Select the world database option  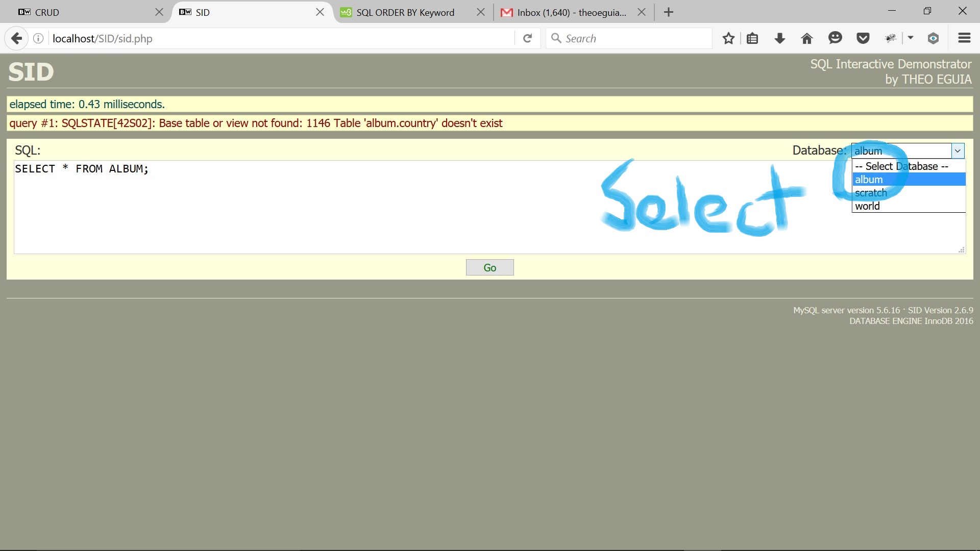(x=867, y=206)
